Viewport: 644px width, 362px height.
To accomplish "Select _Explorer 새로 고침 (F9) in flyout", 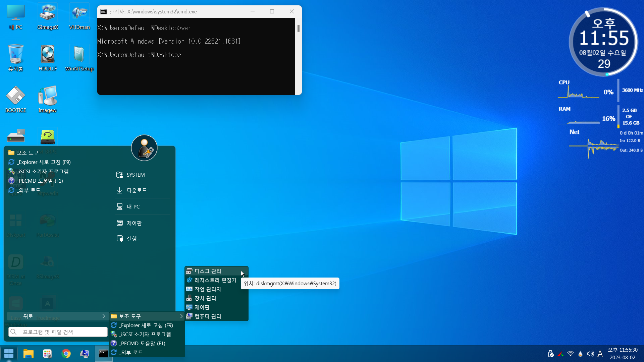I will coord(147,325).
